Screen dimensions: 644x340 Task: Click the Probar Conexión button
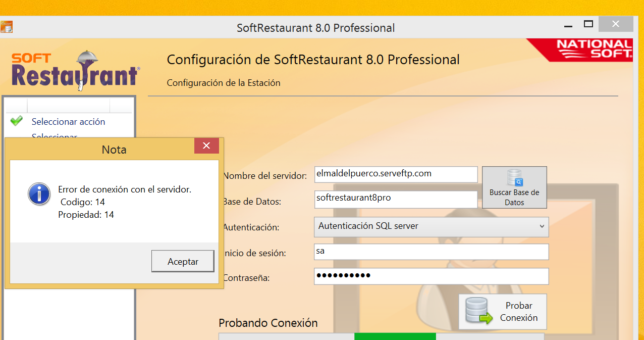pos(502,312)
